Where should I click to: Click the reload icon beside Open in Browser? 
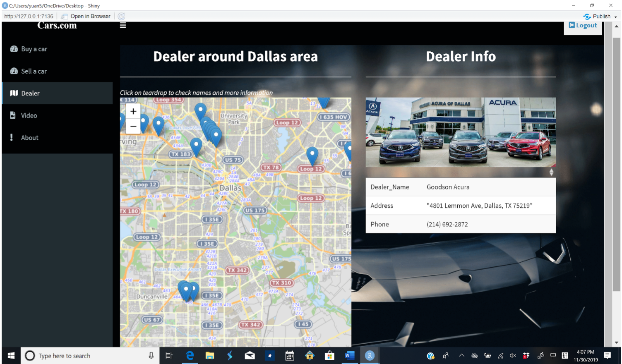pyautogui.click(x=121, y=16)
